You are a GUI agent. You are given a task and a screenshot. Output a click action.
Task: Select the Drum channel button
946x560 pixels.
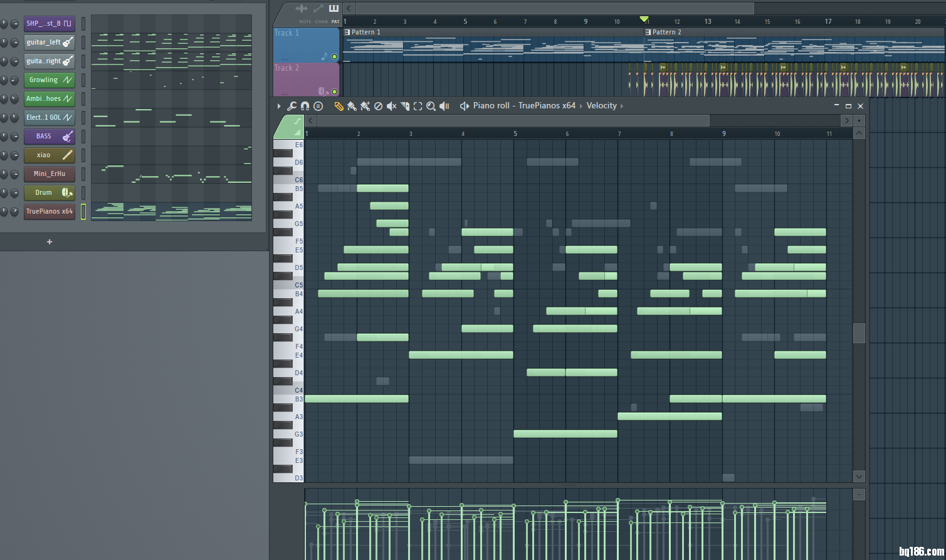point(50,193)
